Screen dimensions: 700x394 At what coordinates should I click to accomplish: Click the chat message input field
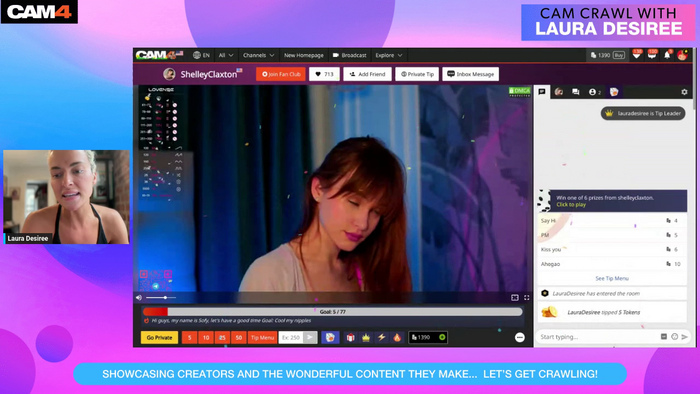point(597,336)
